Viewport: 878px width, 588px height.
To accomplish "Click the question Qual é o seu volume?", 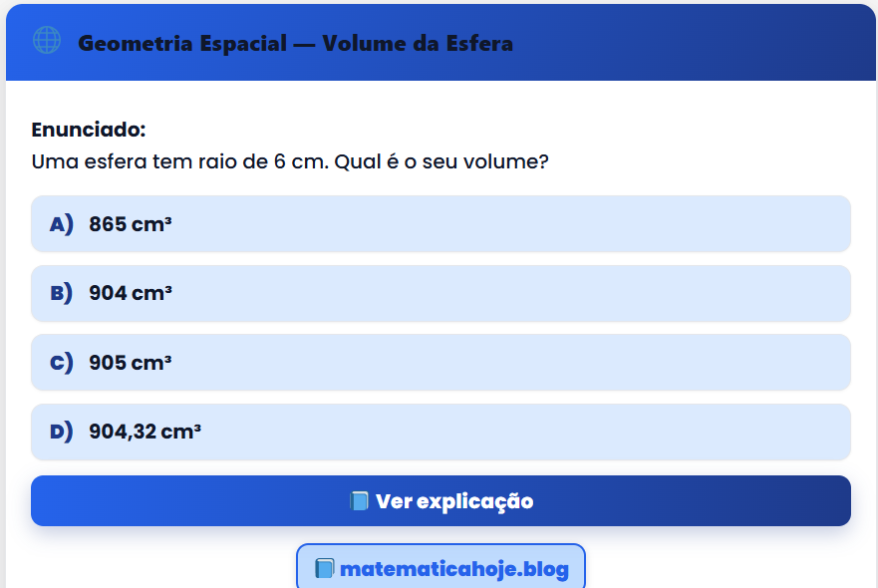I will (x=441, y=160).
